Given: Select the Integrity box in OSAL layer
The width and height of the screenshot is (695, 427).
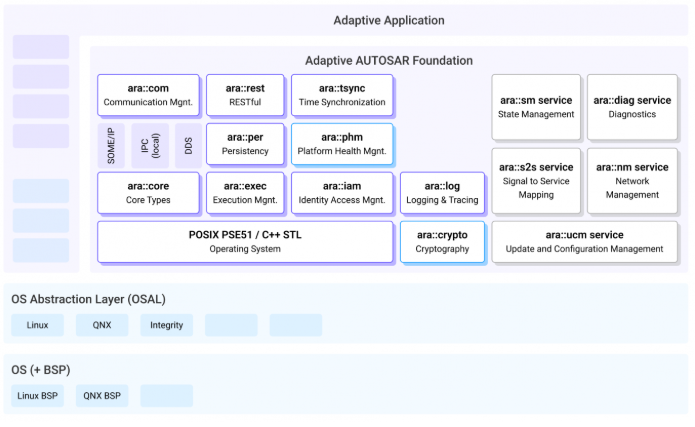Looking at the screenshot, I should click(x=167, y=325).
